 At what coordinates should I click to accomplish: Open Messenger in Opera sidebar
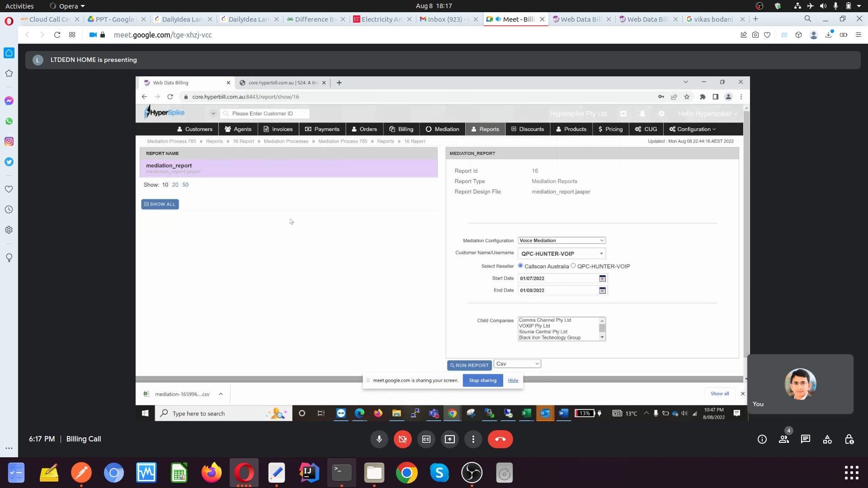pyautogui.click(x=9, y=101)
